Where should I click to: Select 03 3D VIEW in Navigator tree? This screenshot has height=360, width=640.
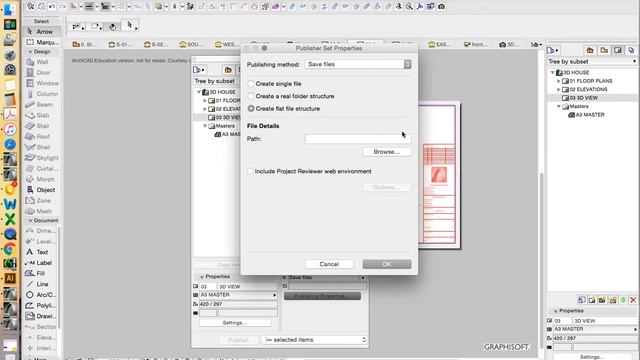(x=583, y=98)
